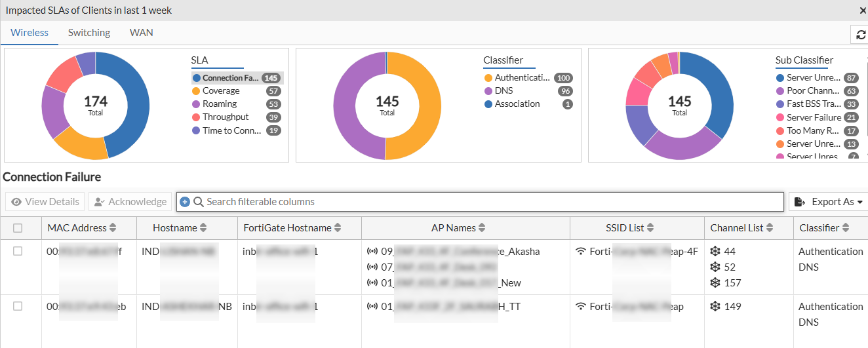Click the Classifier column sort arrows
The image size is (868, 348).
pyautogui.click(x=846, y=228)
